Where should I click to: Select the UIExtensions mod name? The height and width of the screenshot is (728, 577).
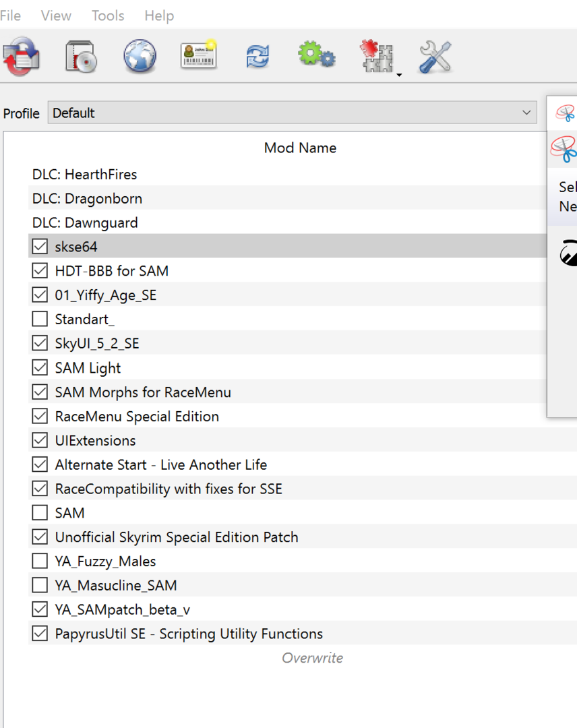pyautogui.click(x=96, y=440)
